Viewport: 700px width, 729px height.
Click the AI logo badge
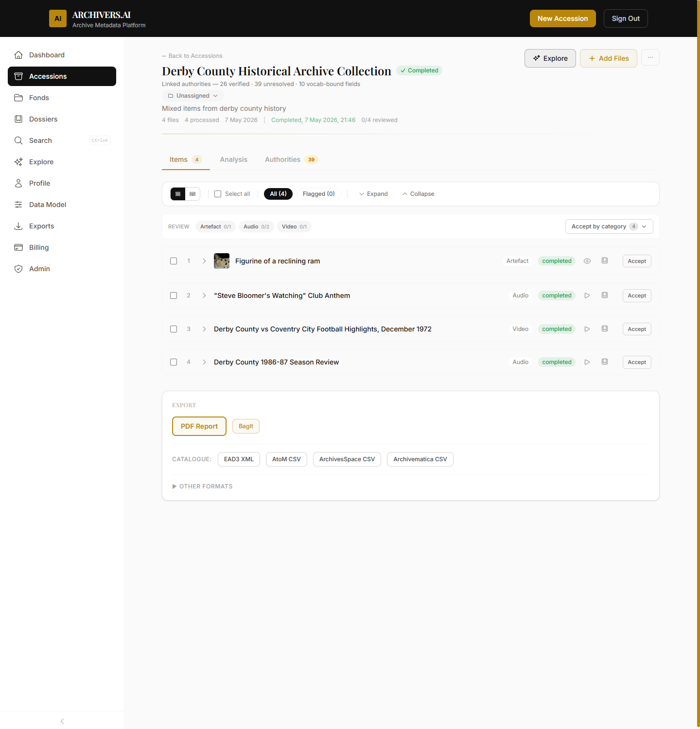point(58,18)
